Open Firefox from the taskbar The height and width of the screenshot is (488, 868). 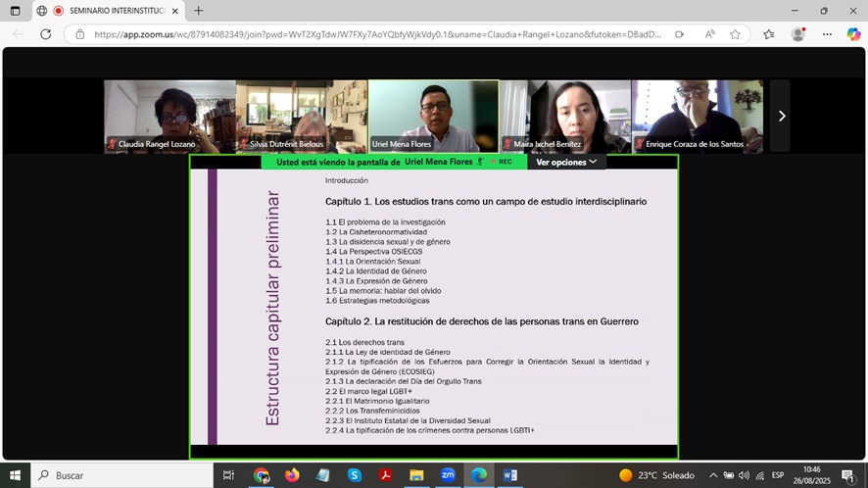tap(292, 475)
